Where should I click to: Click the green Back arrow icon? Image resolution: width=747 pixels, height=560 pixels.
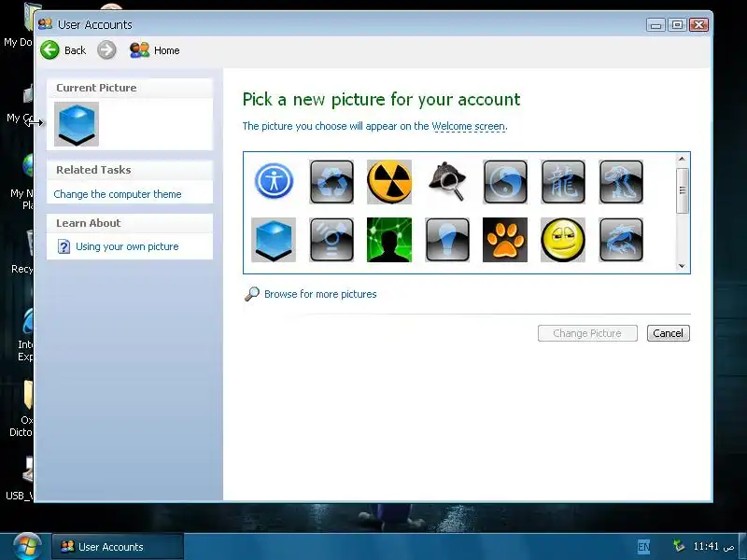click(x=49, y=50)
